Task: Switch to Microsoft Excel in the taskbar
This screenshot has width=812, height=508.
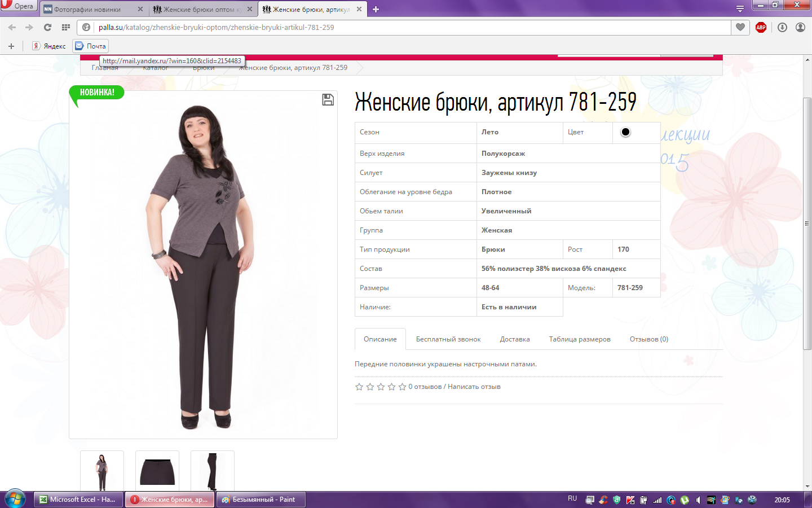Action: click(x=78, y=500)
